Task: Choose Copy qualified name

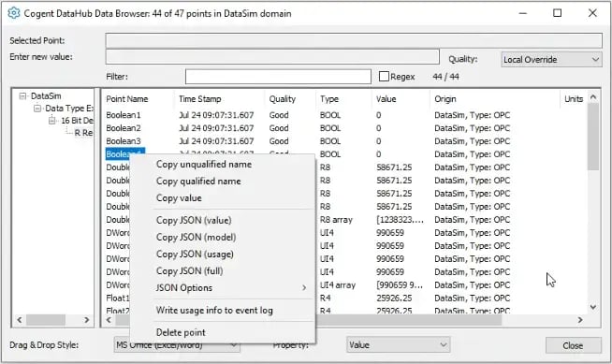Action: pos(198,181)
